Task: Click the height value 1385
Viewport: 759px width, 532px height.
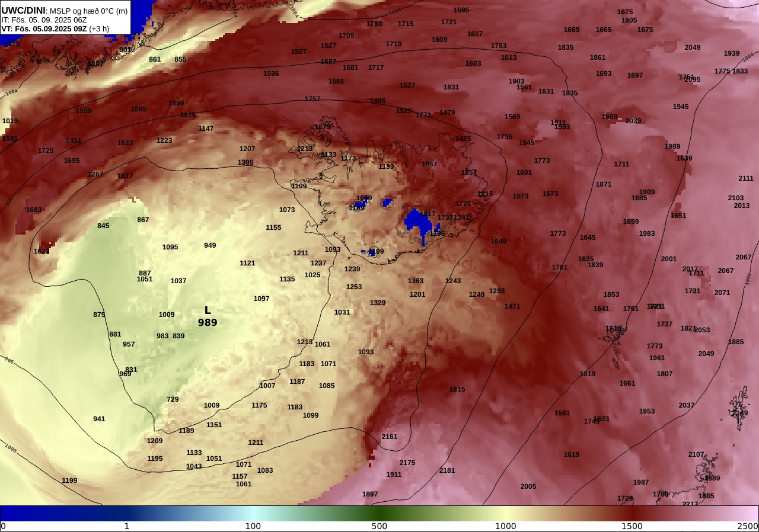Action: point(245,162)
